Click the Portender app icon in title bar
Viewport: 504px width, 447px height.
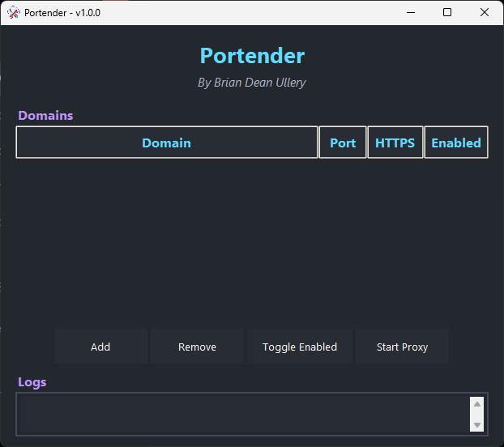coord(13,12)
